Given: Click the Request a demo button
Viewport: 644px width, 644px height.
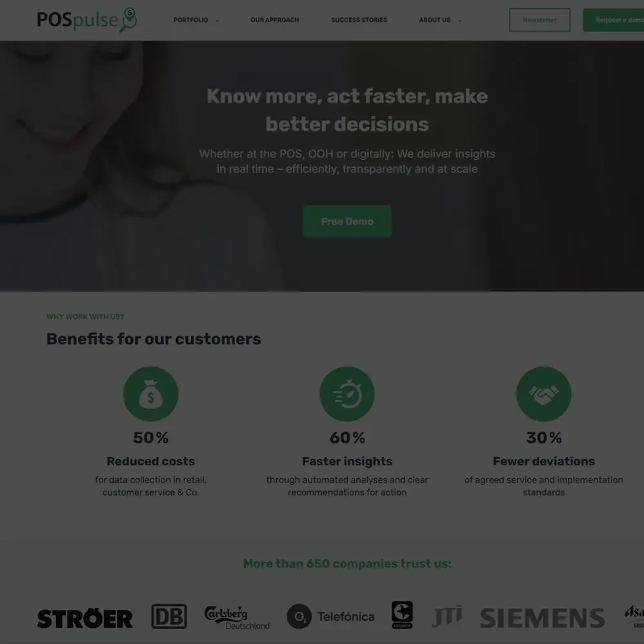Looking at the screenshot, I should click(614, 20).
